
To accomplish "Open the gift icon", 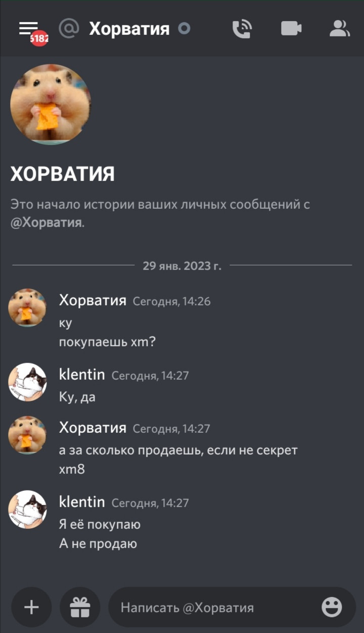I will pos(80,607).
